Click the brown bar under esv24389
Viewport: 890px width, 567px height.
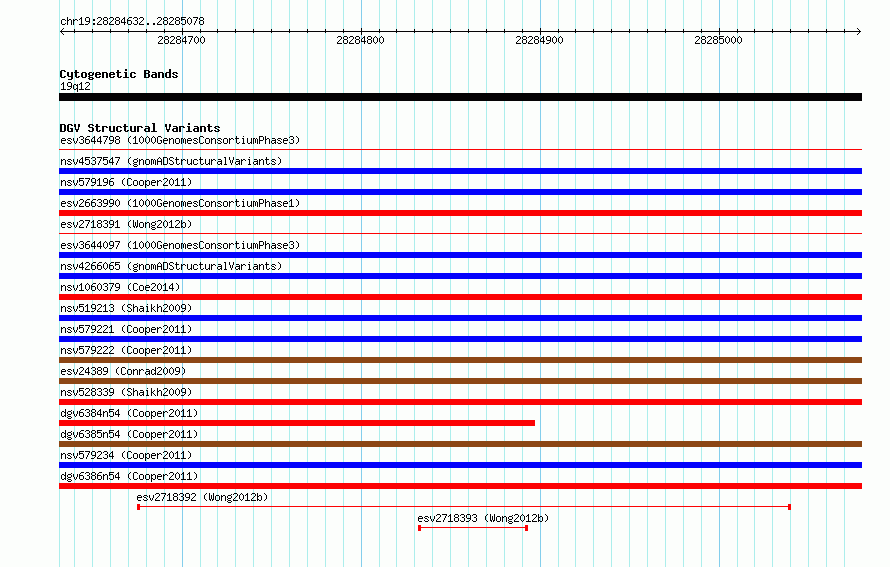tap(460, 381)
